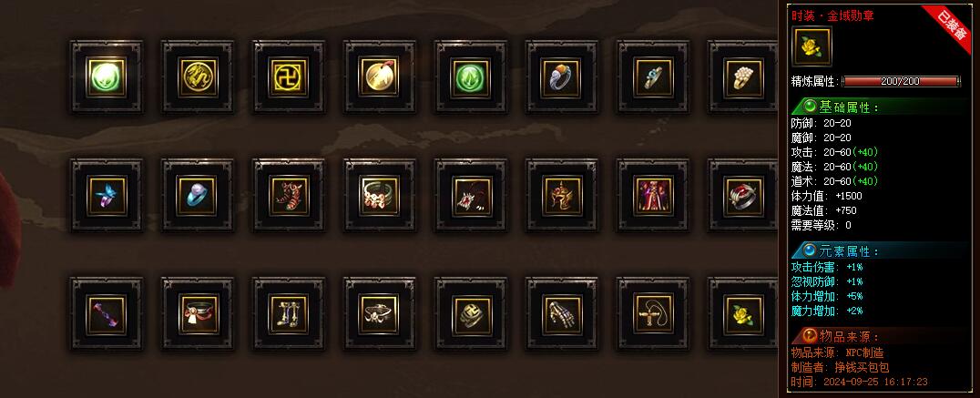This screenshot has width=980, height=398.
Task: Click the yellow rose medal in grid
Action: [x=744, y=314]
